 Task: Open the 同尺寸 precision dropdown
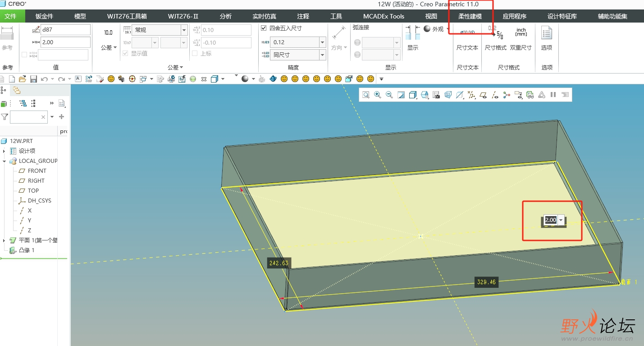[x=322, y=55]
